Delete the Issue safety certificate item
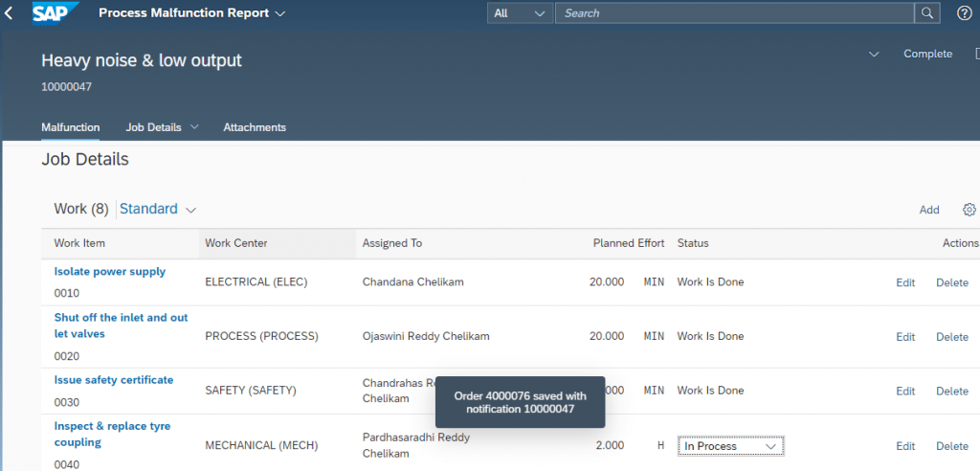980x471 pixels. [x=952, y=391]
